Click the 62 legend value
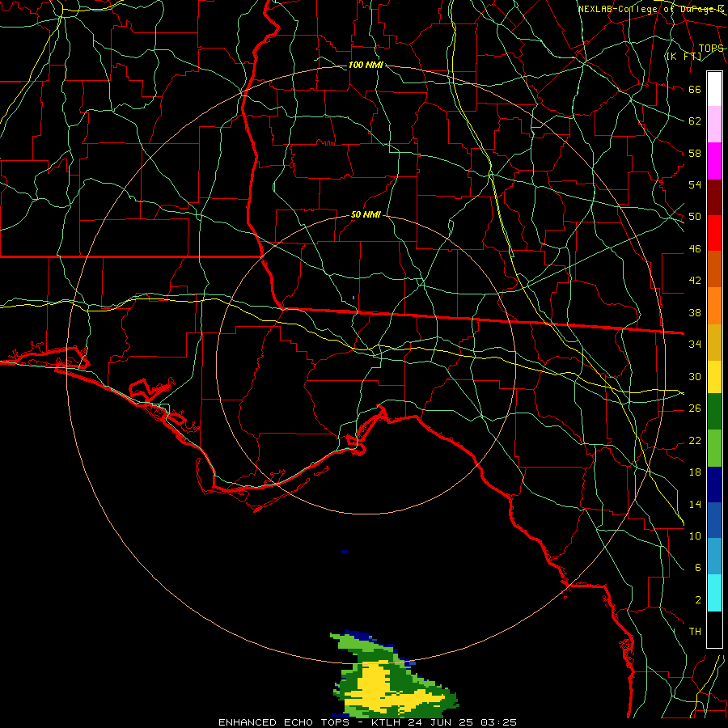The image size is (728, 728). (x=695, y=121)
